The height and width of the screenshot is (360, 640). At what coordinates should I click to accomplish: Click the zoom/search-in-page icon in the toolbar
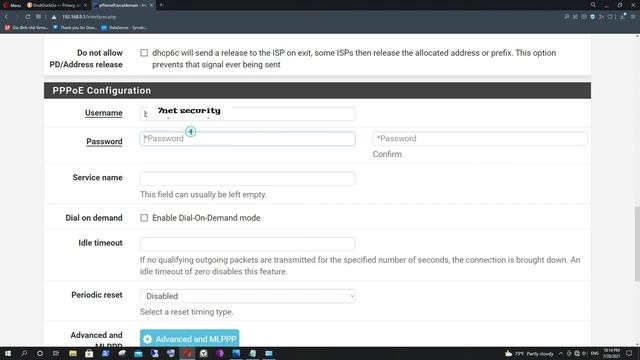pyautogui.click(x=567, y=17)
